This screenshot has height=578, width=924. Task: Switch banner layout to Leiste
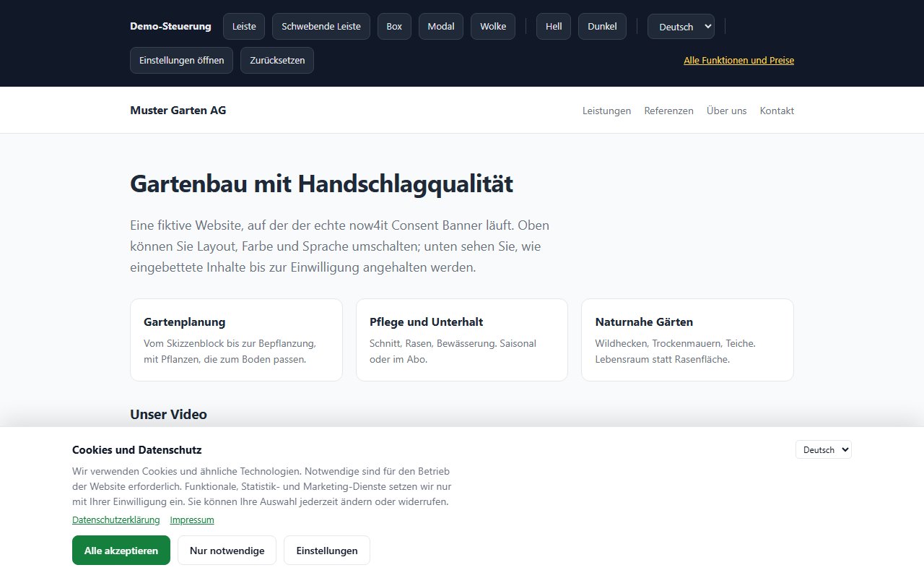click(244, 26)
